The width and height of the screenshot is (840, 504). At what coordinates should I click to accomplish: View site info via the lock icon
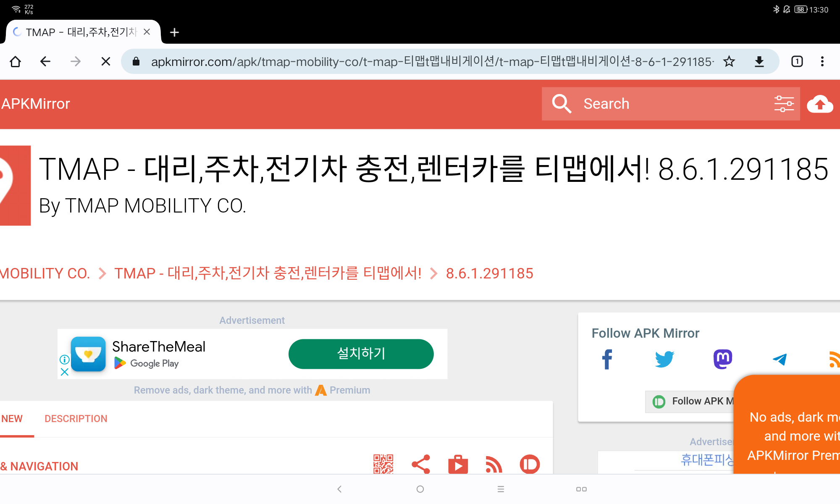pyautogui.click(x=136, y=62)
